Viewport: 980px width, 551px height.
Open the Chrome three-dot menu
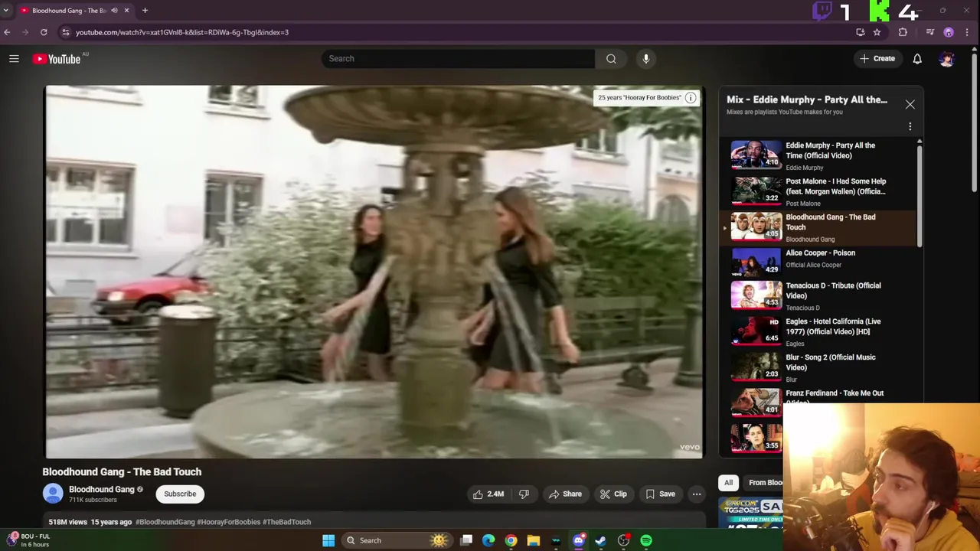click(968, 32)
